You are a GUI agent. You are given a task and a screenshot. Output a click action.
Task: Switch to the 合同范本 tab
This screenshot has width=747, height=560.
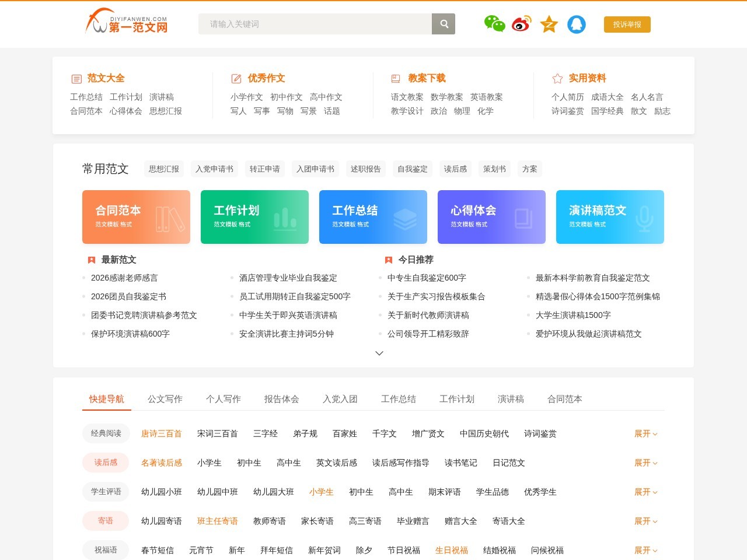click(565, 399)
